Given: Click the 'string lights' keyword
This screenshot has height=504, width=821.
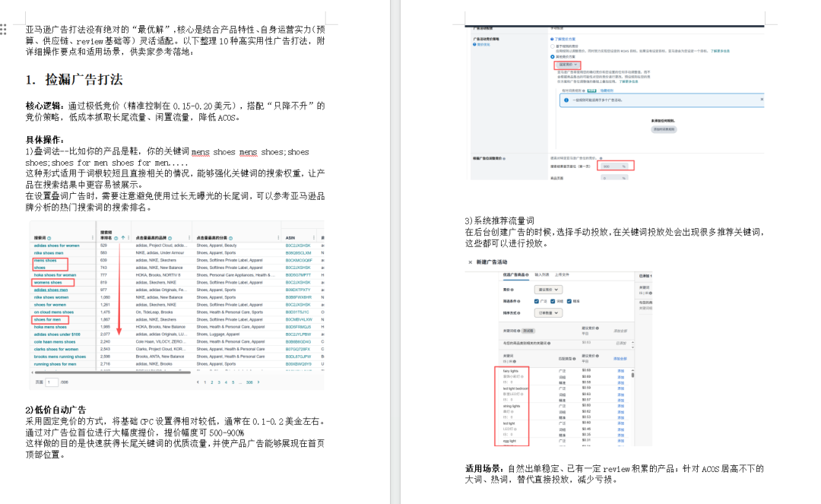Looking at the screenshot, I should pyautogui.click(x=512, y=406).
